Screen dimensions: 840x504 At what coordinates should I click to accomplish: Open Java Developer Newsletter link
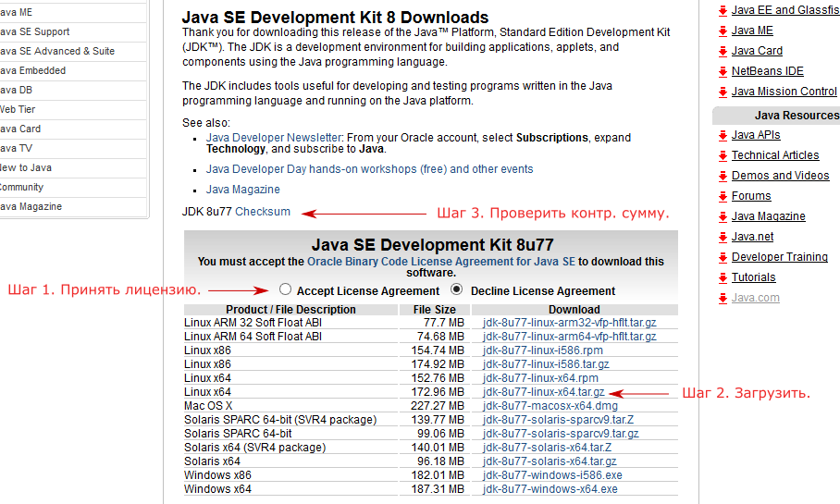[x=274, y=138]
